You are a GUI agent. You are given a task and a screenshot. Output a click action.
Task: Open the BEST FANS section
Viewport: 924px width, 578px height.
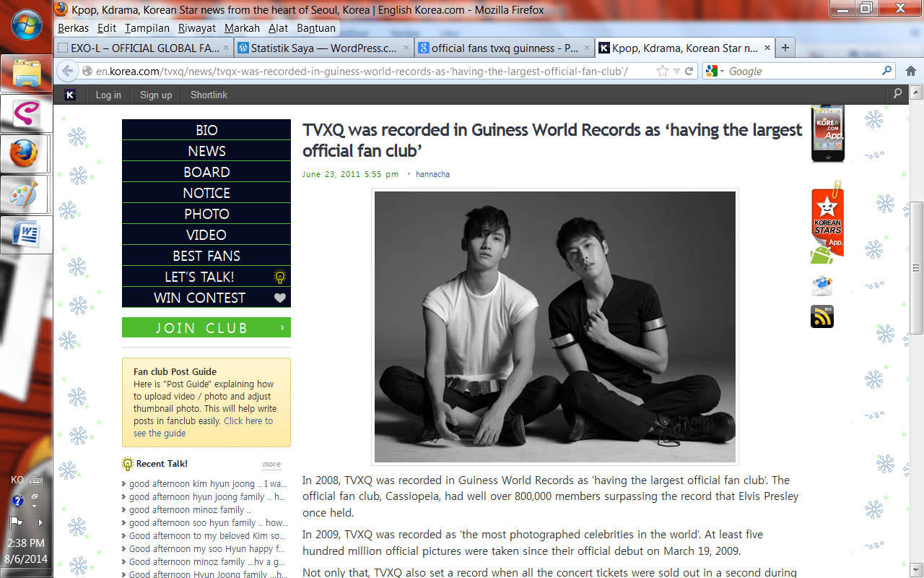(x=206, y=256)
